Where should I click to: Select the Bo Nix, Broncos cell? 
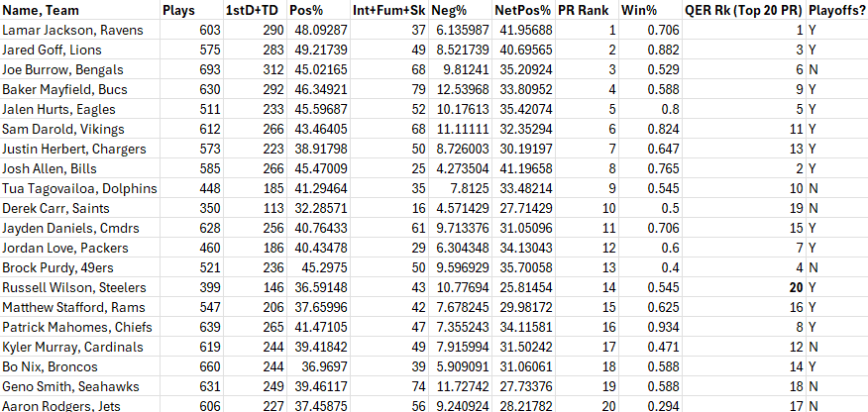80,367
